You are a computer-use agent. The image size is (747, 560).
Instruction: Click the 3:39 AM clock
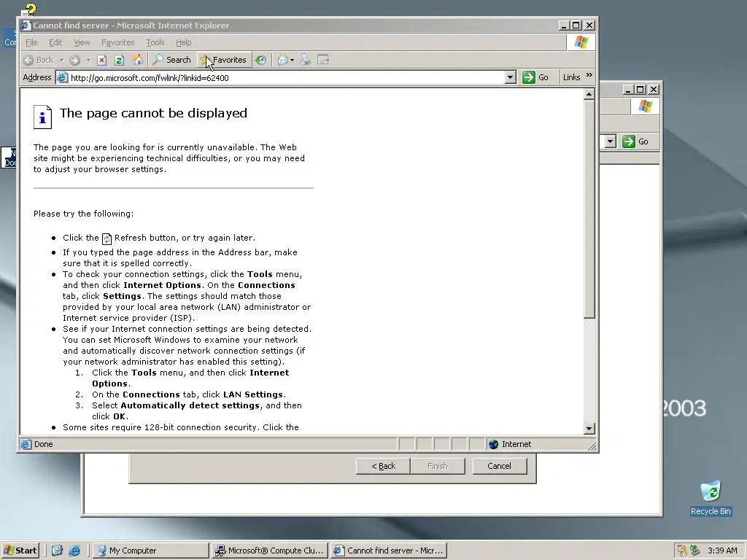[x=722, y=551]
